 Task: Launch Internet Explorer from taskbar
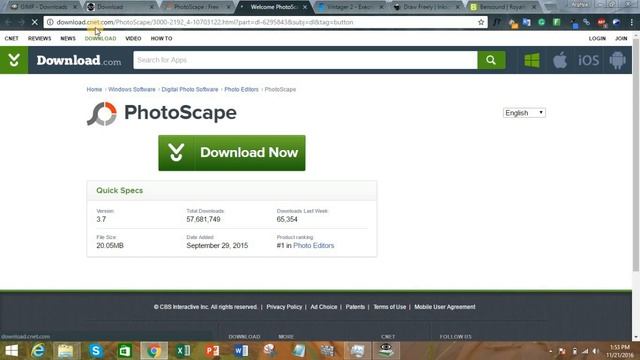point(38,351)
